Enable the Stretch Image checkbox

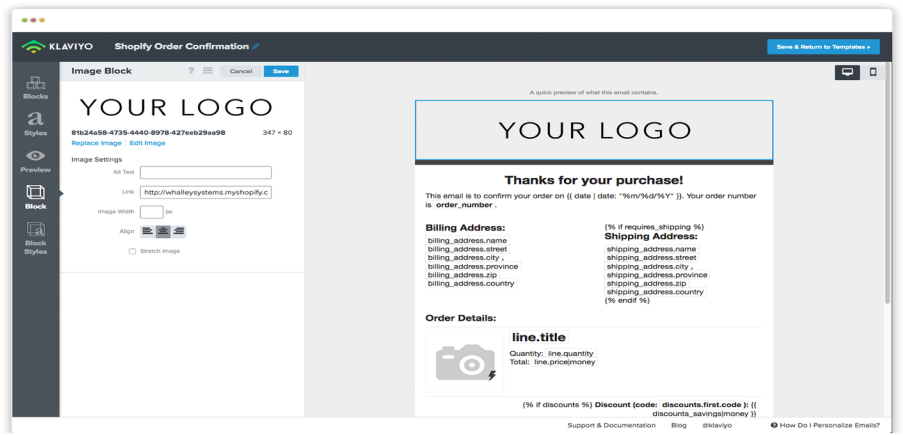132,251
